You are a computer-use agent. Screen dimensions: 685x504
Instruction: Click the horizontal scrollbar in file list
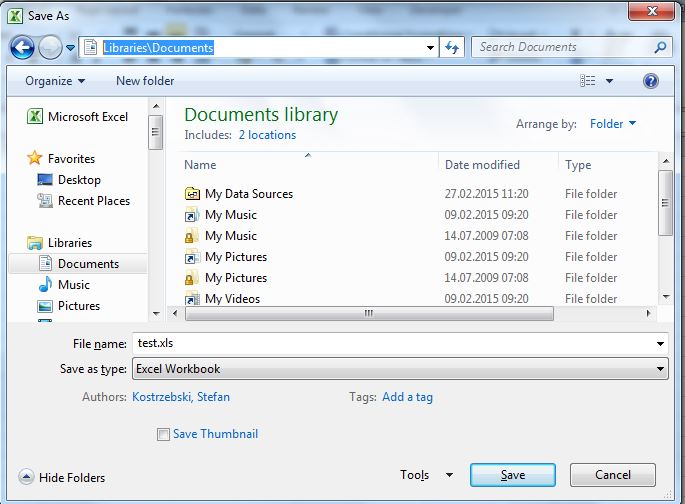368,312
